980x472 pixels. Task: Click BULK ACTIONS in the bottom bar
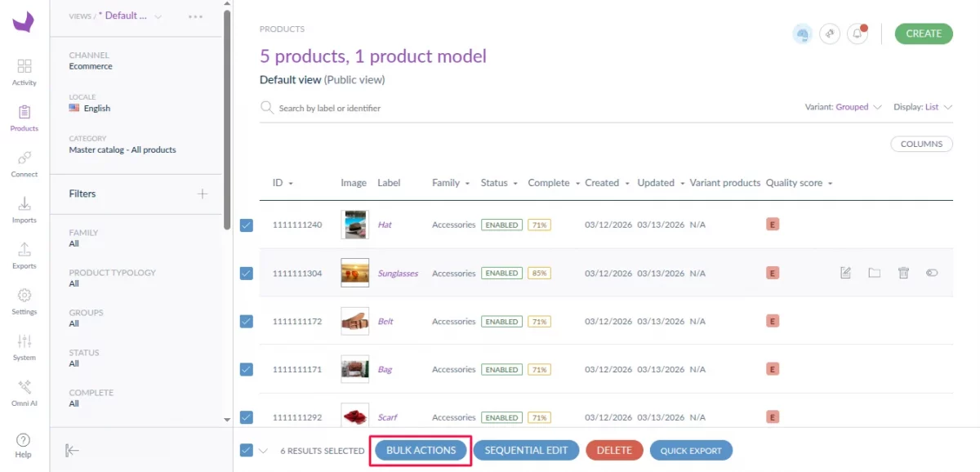click(x=421, y=450)
